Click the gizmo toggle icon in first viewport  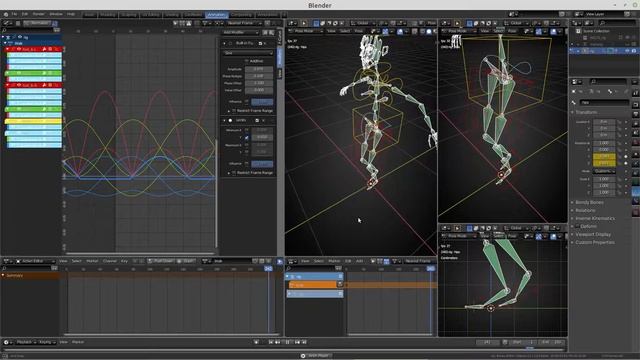[x=385, y=31]
